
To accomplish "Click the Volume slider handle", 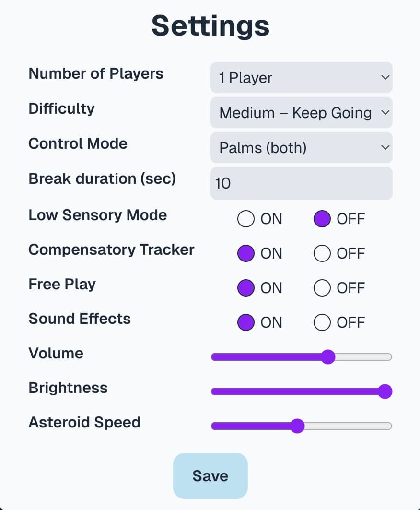I will click(328, 357).
